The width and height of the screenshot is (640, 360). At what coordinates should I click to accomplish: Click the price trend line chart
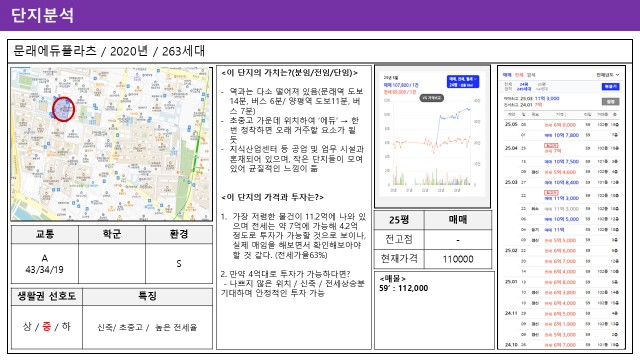[431, 131]
